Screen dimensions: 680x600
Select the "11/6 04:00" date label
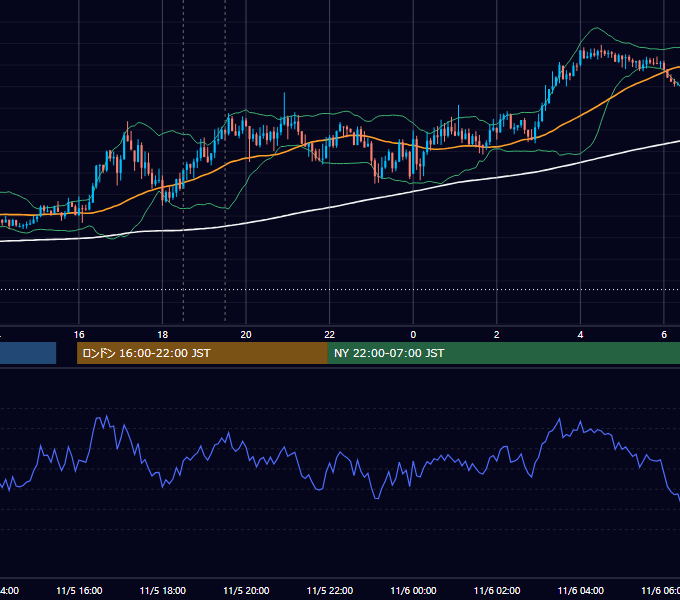(581, 590)
